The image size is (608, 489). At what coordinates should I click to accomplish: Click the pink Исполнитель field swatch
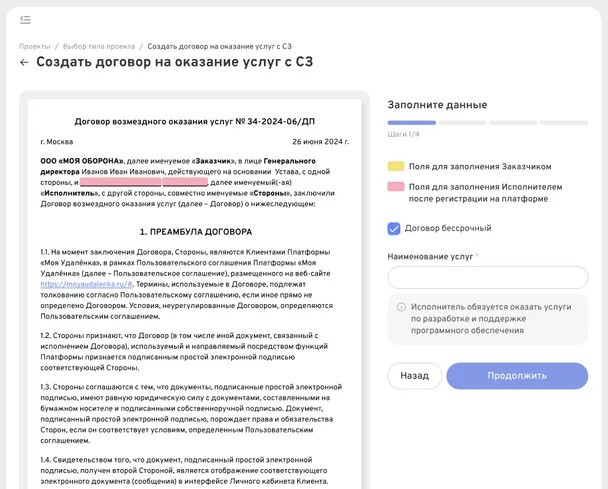396,187
